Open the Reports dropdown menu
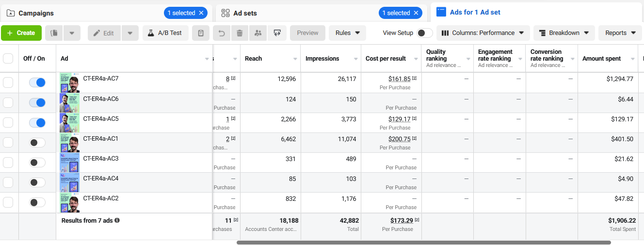 tap(620, 33)
